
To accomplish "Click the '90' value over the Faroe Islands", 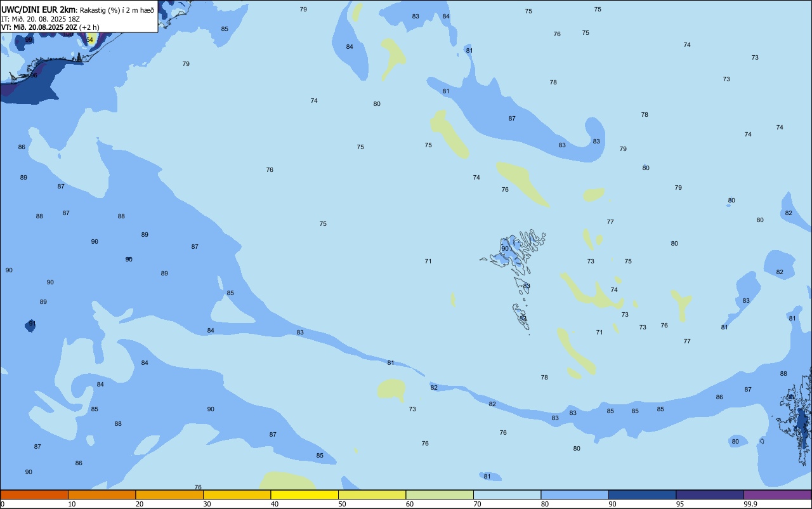I will pos(505,248).
